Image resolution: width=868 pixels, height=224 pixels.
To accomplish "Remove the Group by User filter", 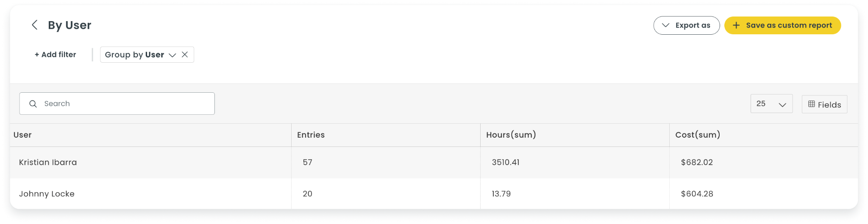I will 185,55.
